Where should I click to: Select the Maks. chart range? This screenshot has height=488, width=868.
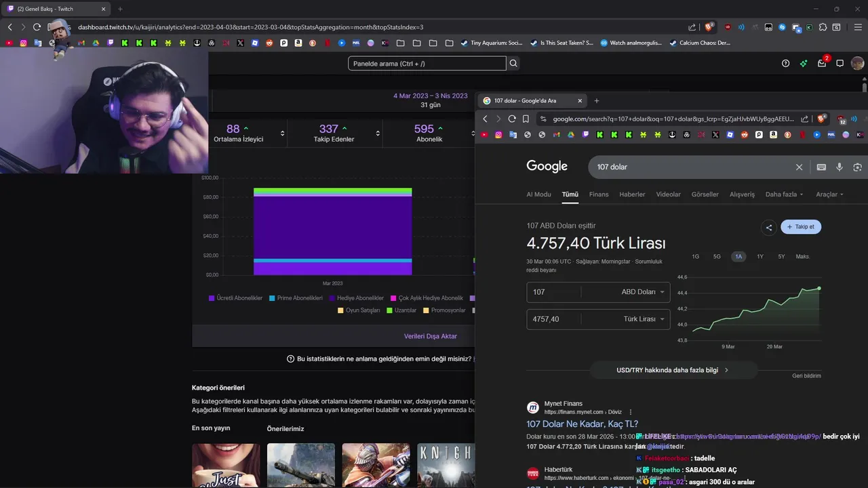pyautogui.click(x=802, y=257)
